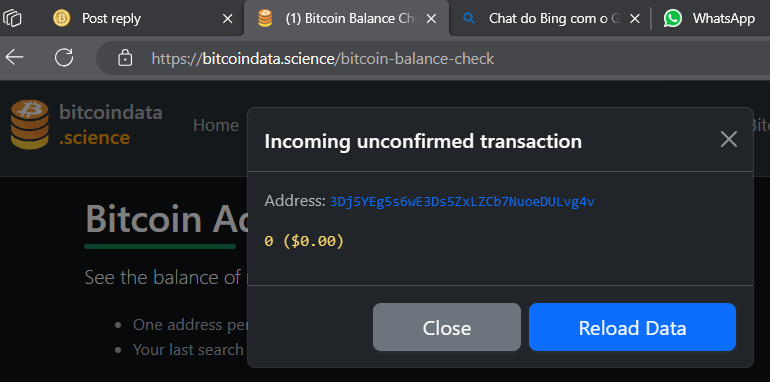Click the Reload Data button
The height and width of the screenshot is (382, 770).
[x=632, y=327]
